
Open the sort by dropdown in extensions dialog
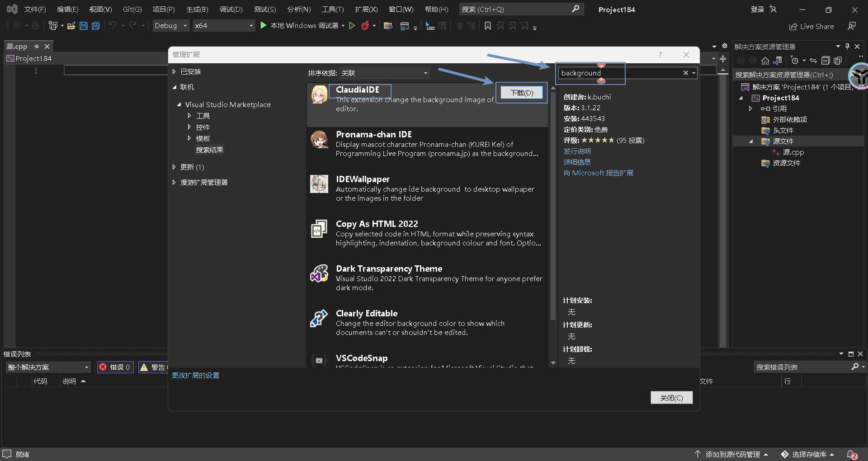click(x=384, y=73)
